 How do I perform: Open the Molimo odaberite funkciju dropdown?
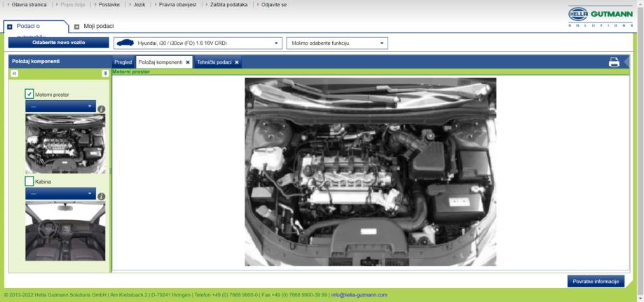tap(336, 43)
